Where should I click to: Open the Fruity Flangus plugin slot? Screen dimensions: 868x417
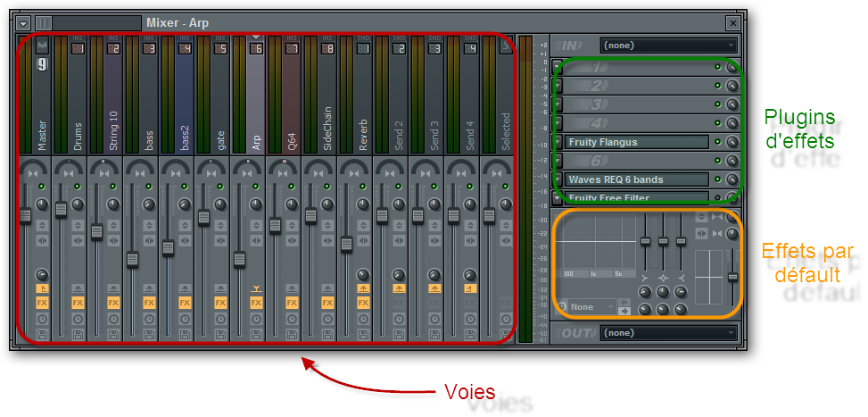pos(637,142)
